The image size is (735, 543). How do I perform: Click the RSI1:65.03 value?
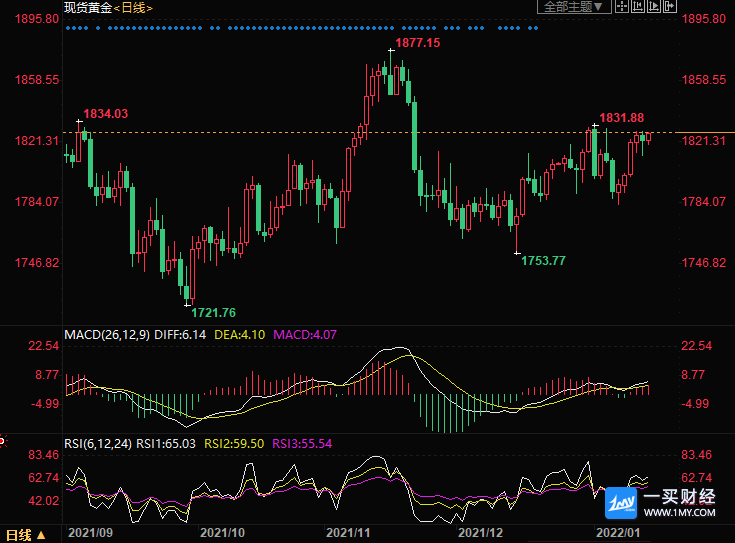[x=166, y=444]
